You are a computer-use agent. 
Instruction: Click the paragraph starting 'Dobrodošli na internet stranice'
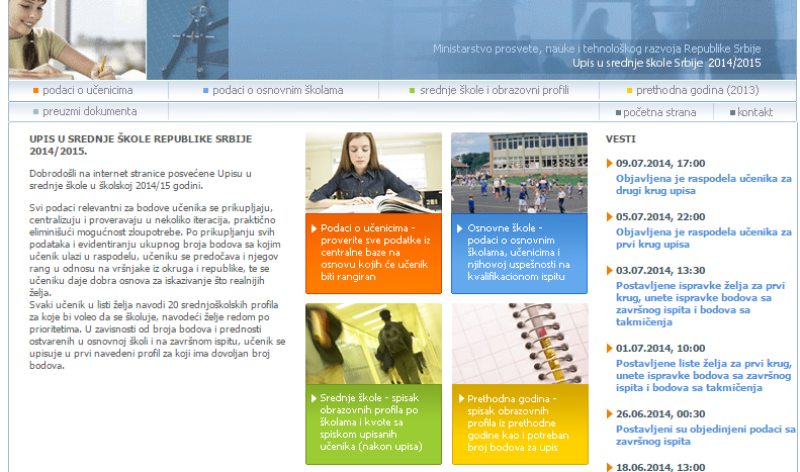140,180
